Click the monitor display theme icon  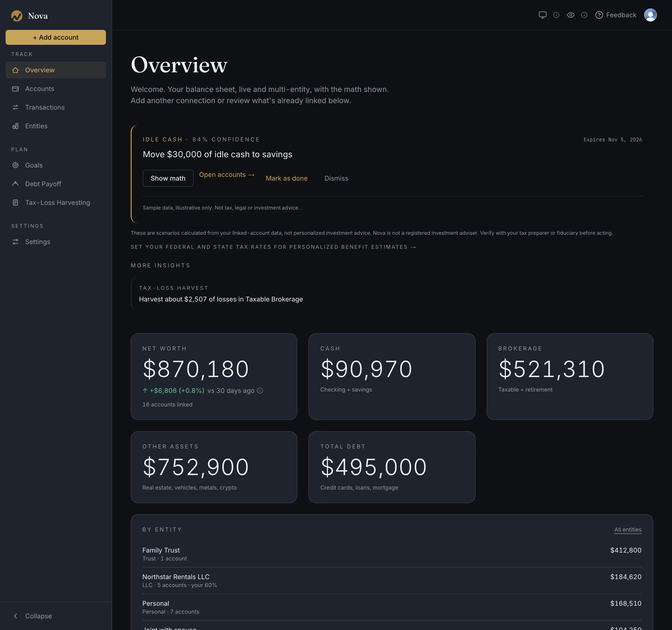click(x=542, y=15)
